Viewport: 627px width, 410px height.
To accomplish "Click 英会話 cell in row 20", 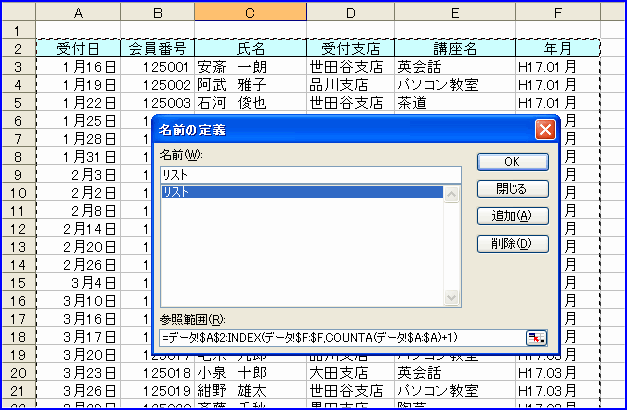I will coord(455,373).
